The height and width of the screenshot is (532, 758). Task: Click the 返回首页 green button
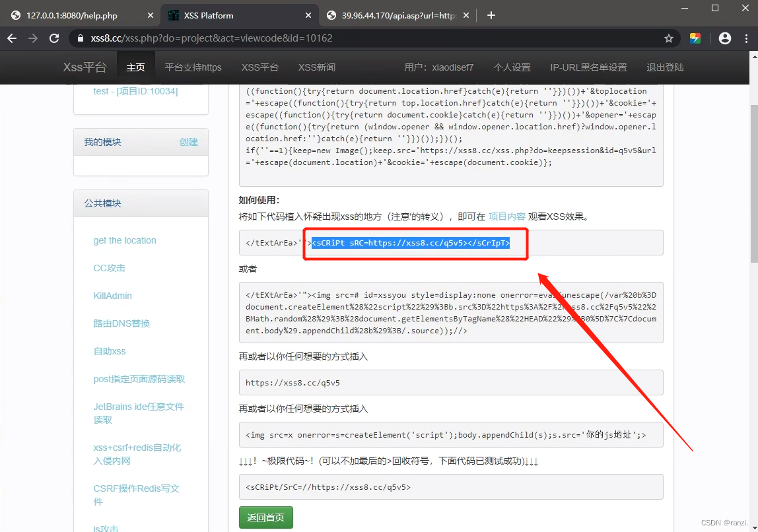click(x=266, y=517)
